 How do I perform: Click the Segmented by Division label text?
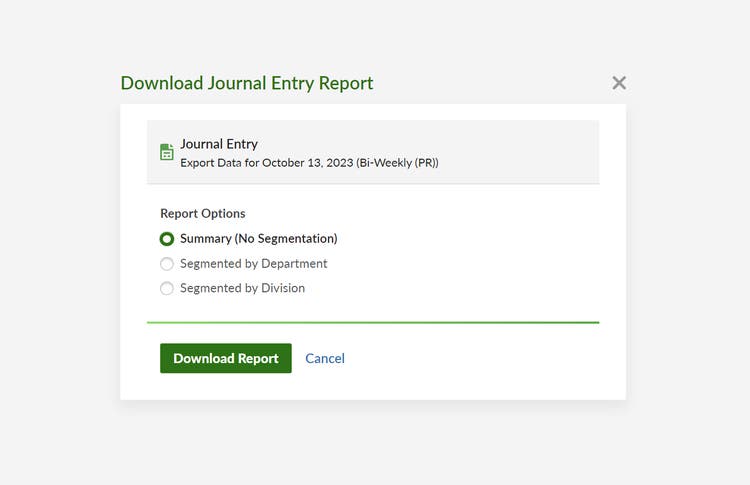[243, 288]
